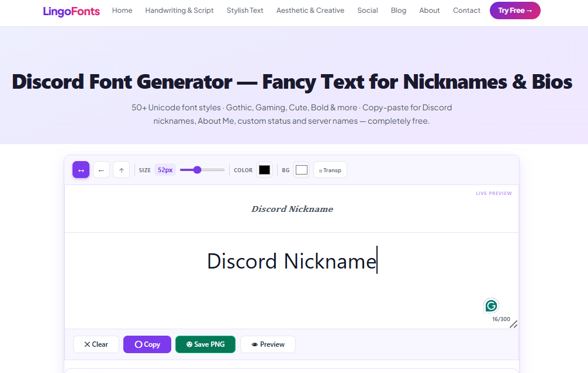This screenshot has height=373, width=588.
Task: Click the LingoFonts logo
Action: [71, 11]
